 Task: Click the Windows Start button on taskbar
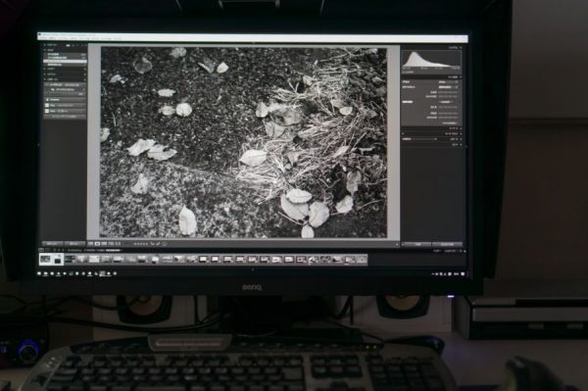click(x=40, y=274)
